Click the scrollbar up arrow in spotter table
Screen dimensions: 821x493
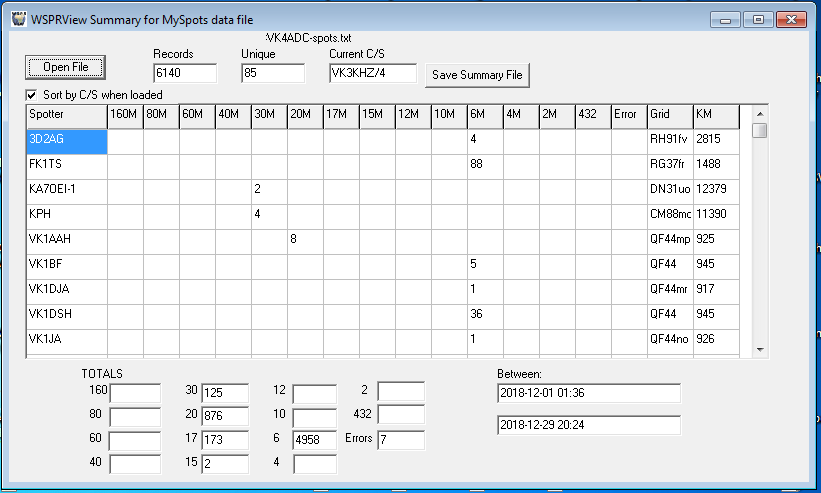[x=760, y=112]
